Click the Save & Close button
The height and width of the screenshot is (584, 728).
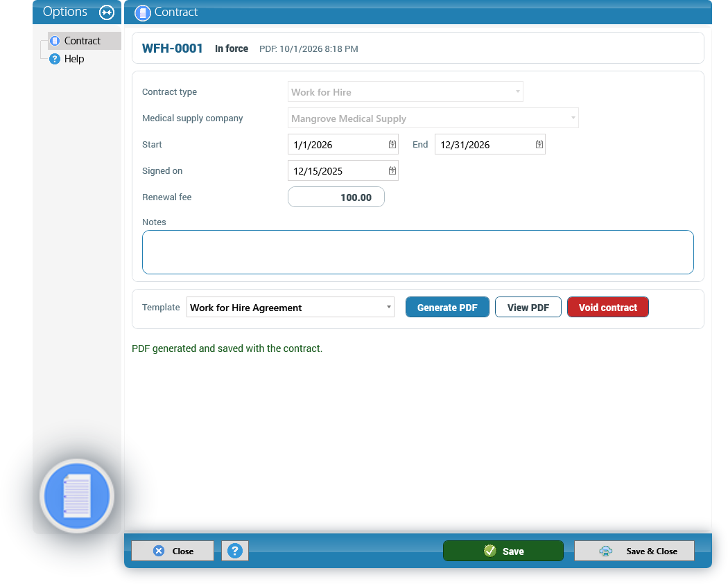click(634, 551)
